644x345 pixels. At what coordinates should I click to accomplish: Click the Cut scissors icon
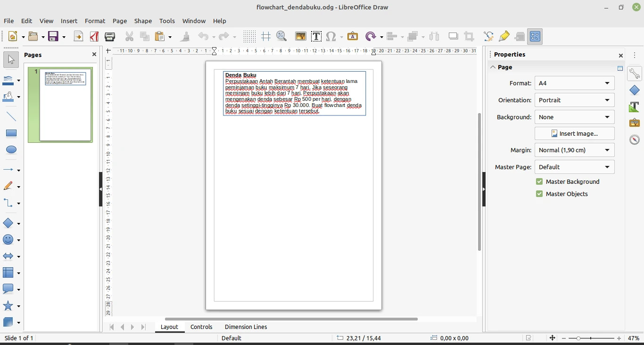pos(129,36)
